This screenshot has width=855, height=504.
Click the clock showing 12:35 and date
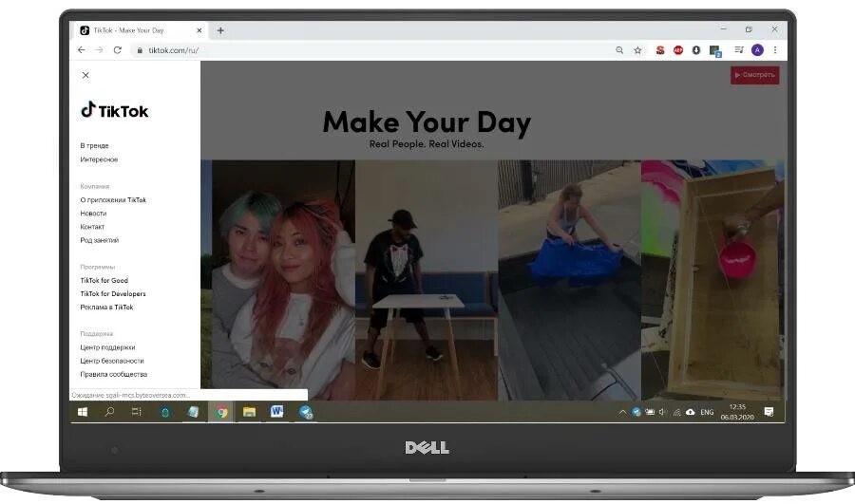[737, 413]
